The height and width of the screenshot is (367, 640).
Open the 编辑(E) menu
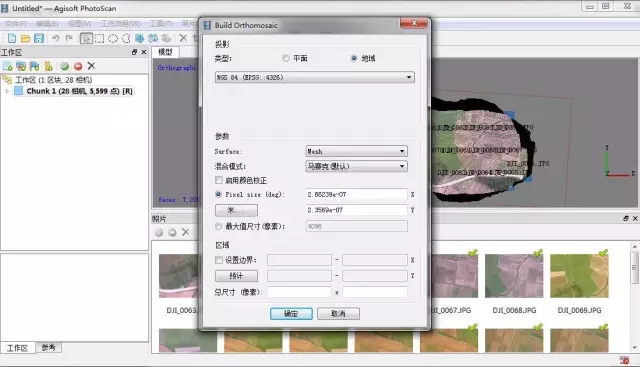coord(47,24)
